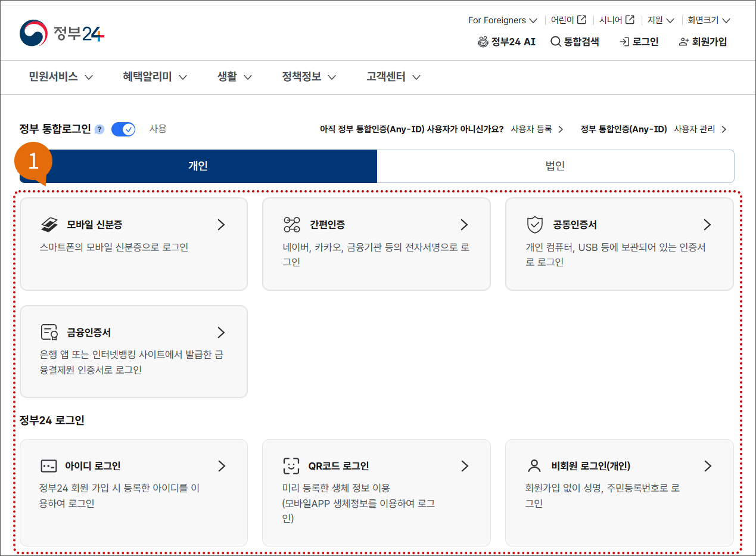
Task: Select the 개인 tab
Action: pyautogui.click(x=198, y=166)
